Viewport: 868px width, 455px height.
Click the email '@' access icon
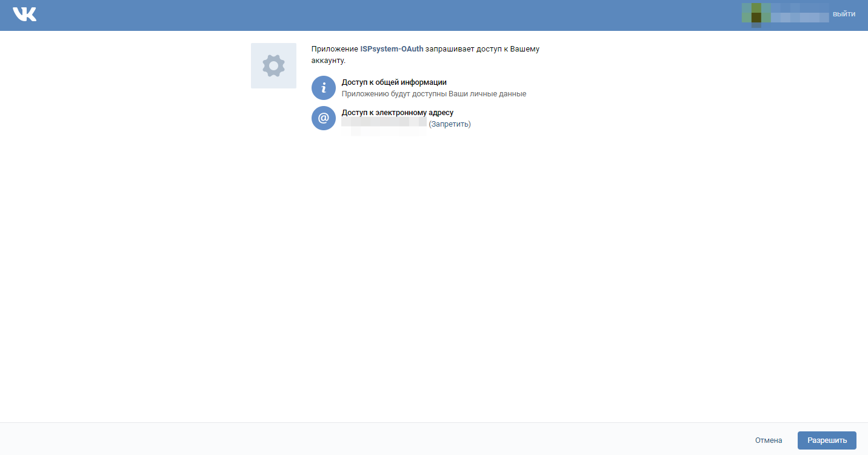point(324,118)
